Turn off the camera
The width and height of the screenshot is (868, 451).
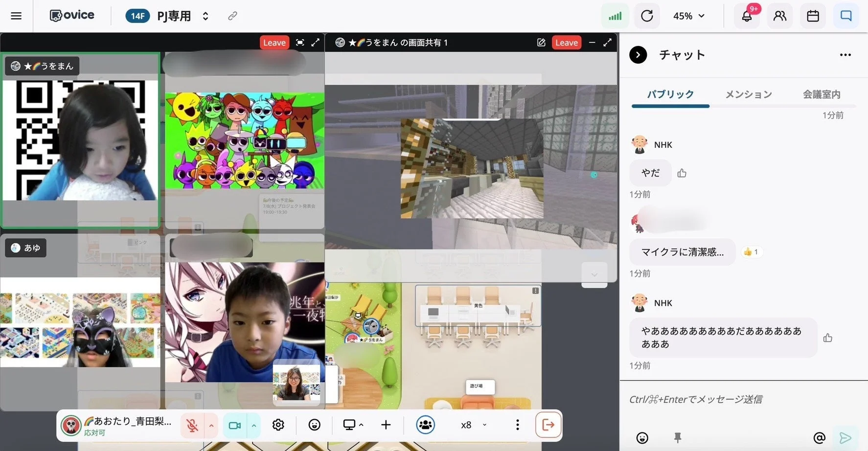pos(235,425)
